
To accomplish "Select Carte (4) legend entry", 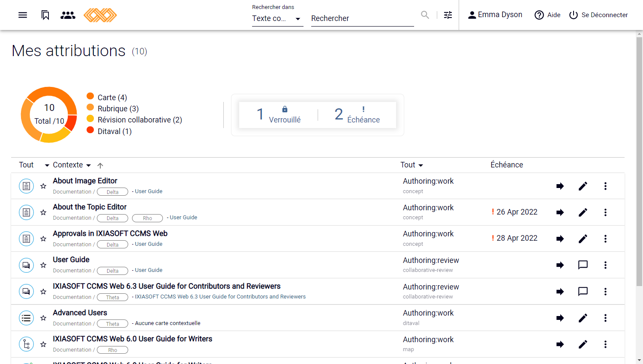I will pos(107,97).
